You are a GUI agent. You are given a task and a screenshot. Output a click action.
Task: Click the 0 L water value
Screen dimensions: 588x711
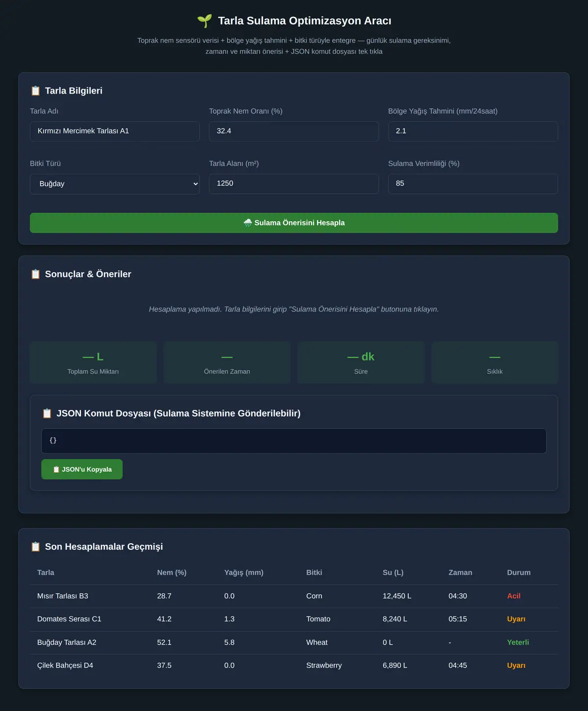pyautogui.click(x=388, y=642)
